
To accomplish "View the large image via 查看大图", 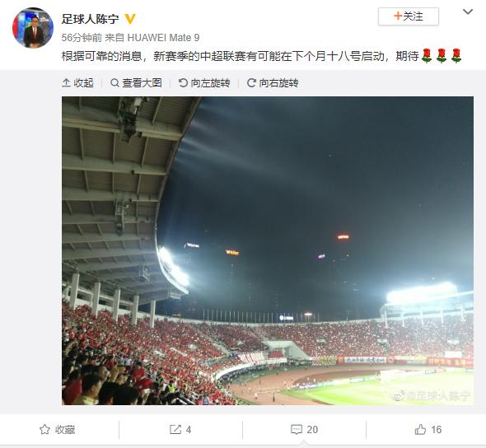I will click(137, 82).
